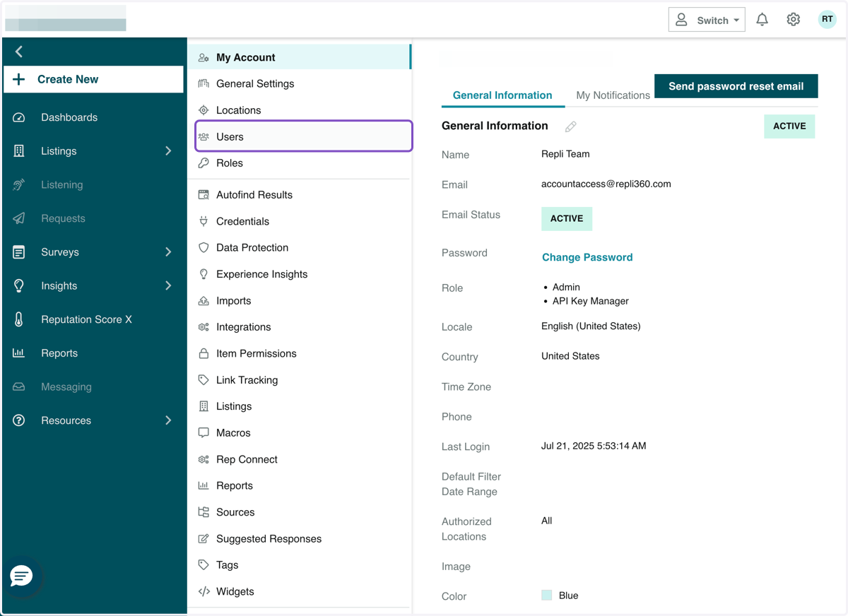Click Send password reset email button
The width and height of the screenshot is (848, 616).
click(x=736, y=86)
